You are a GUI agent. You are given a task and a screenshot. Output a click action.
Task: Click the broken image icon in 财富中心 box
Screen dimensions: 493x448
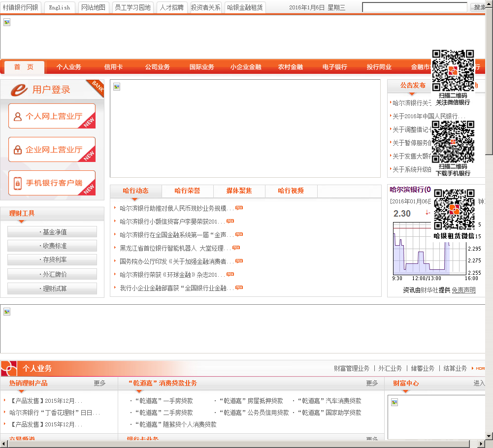pos(394,402)
